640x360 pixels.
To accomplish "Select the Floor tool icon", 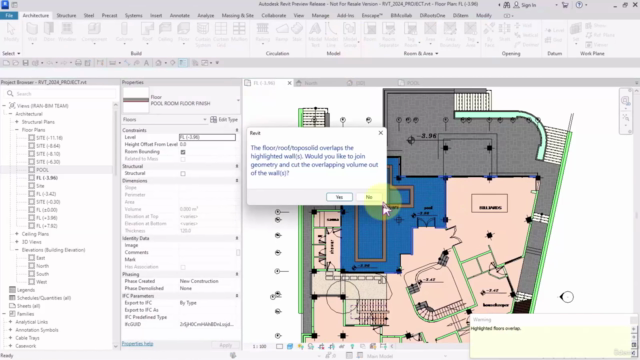I will [x=183, y=29].
